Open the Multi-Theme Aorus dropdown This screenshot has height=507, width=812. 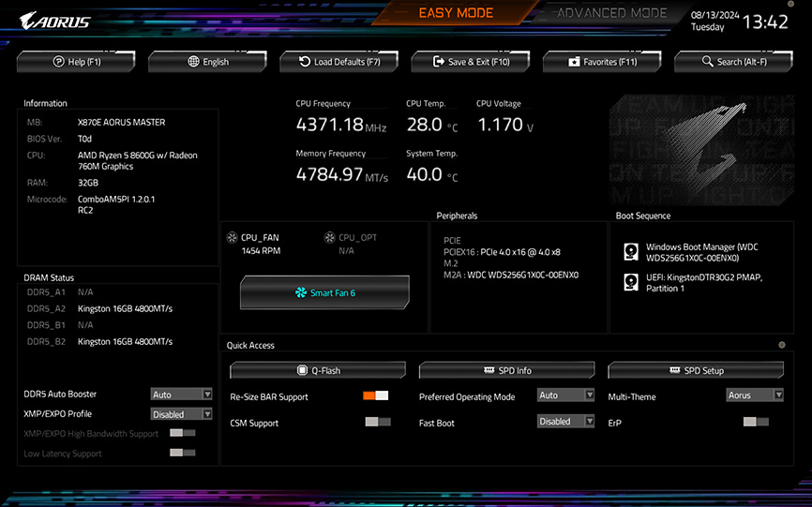pos(755,395)
